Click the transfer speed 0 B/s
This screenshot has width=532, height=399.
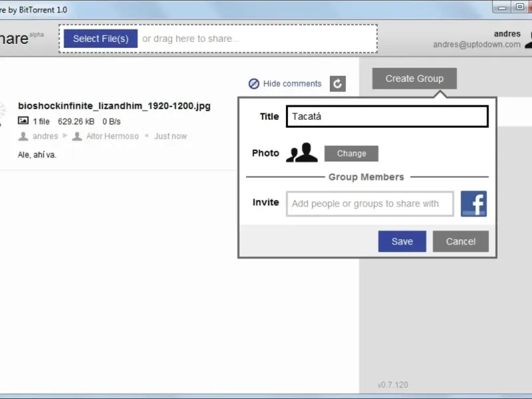point(111,122)
